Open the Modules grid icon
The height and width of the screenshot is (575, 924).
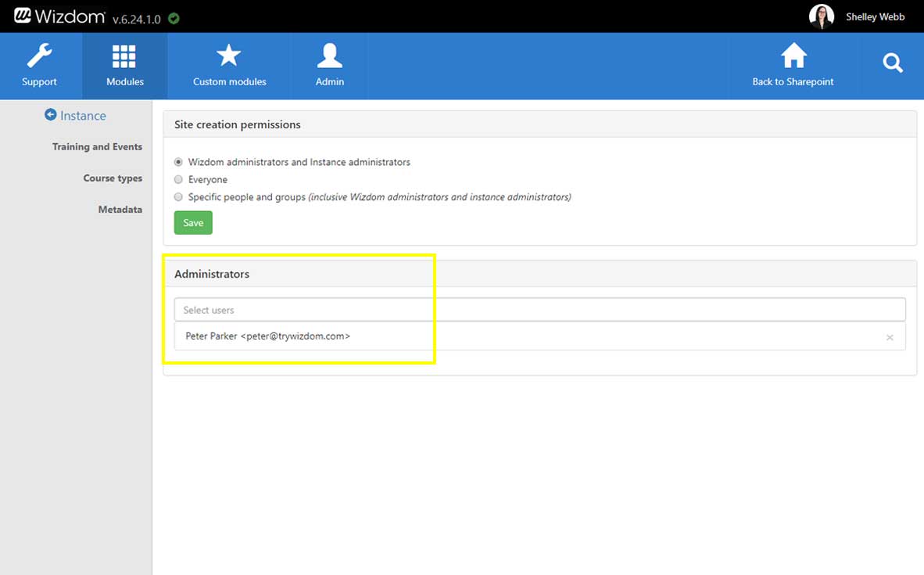coord(124,57)
